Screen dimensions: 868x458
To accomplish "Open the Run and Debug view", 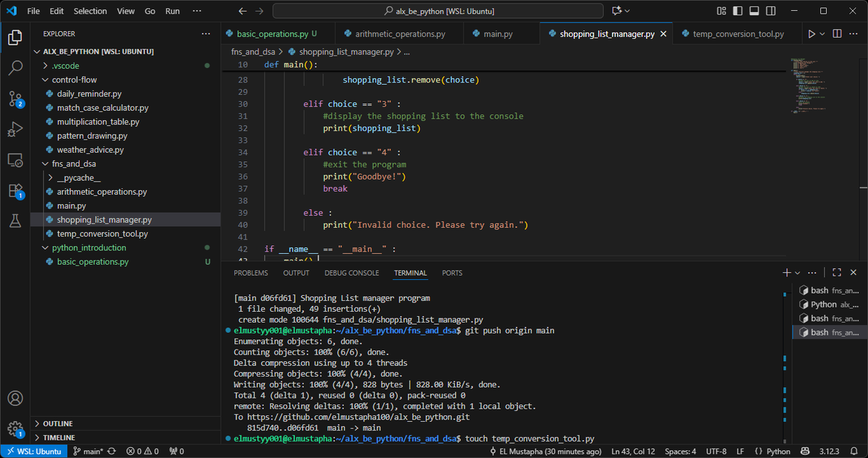I will click(x=14, y=130).
